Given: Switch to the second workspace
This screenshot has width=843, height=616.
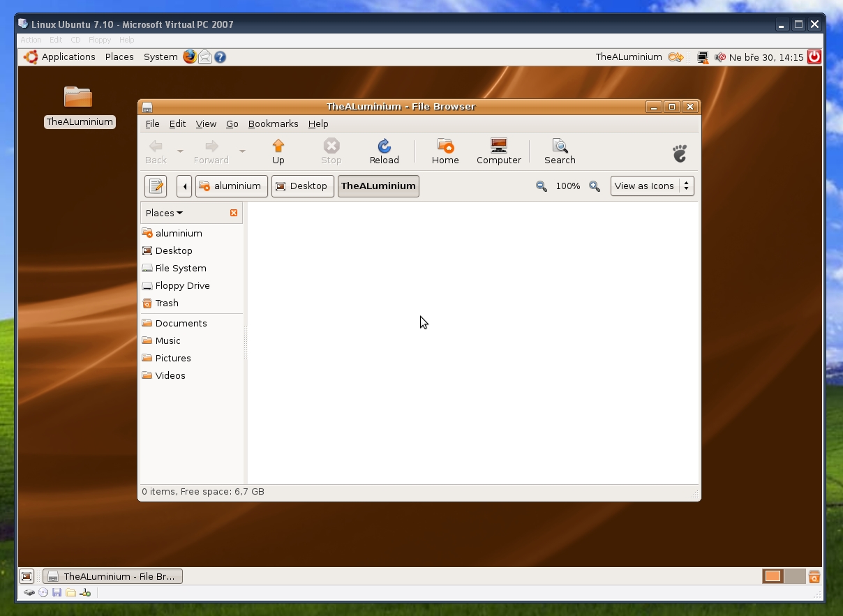Looking at the screenshot, I should click(794, 576).
